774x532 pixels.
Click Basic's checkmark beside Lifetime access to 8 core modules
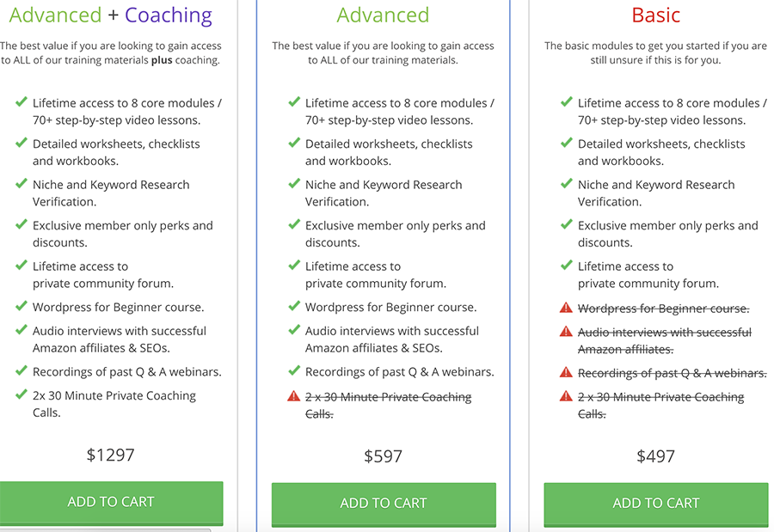567,102
